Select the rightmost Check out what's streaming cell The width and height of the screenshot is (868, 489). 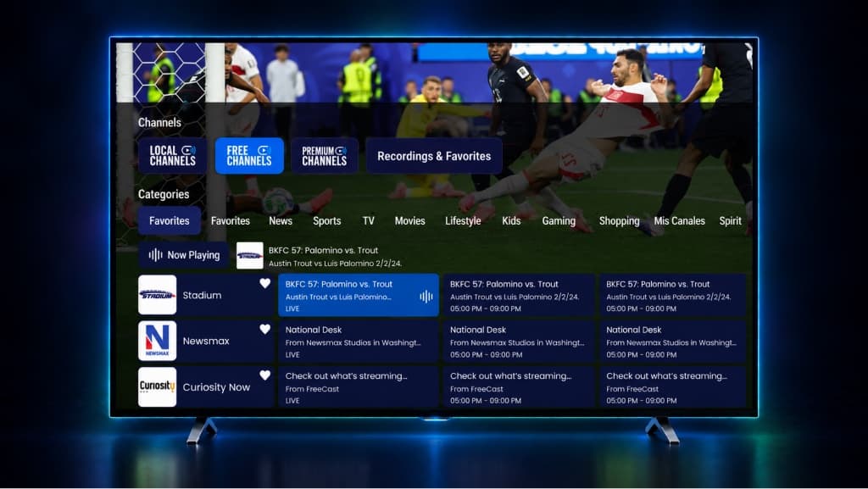pyautogui.click(x=672, y=387)
